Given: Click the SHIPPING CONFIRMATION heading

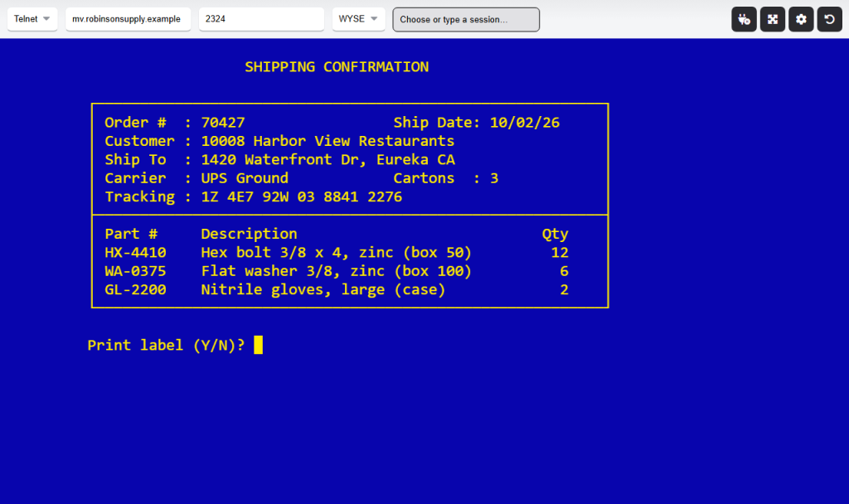Looking at the screenshot, I should (337, 66).
